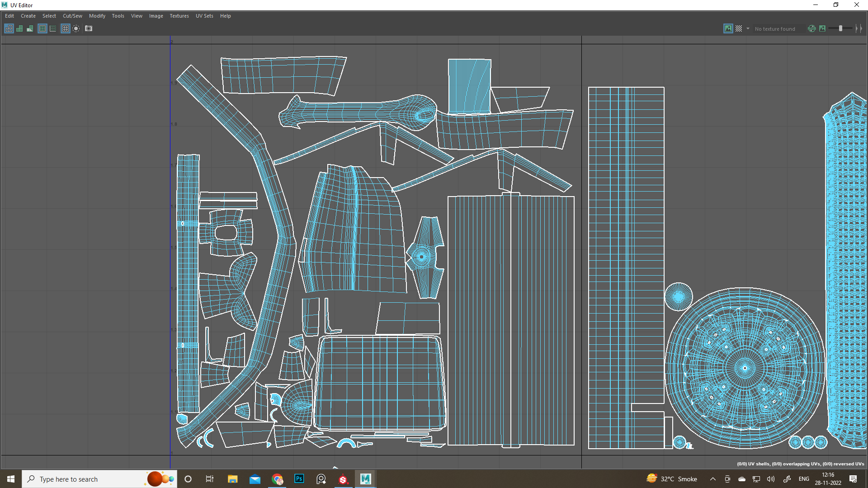Toggle the internal borders display icon

point(53,28)
